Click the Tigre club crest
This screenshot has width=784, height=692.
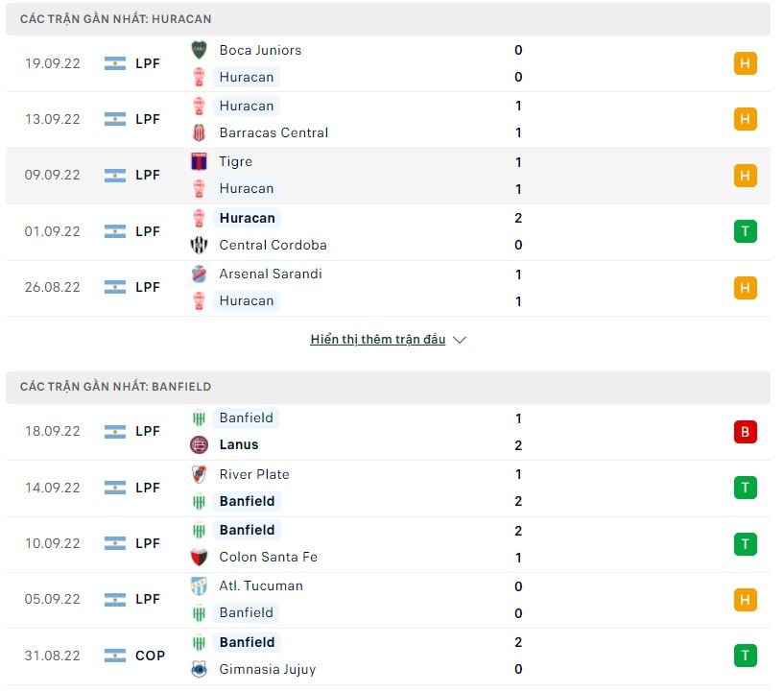199,161
